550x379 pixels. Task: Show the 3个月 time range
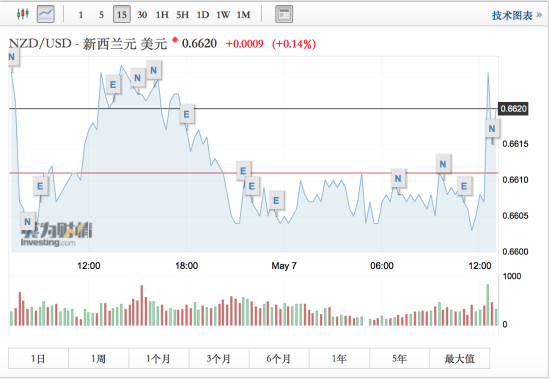219,358
